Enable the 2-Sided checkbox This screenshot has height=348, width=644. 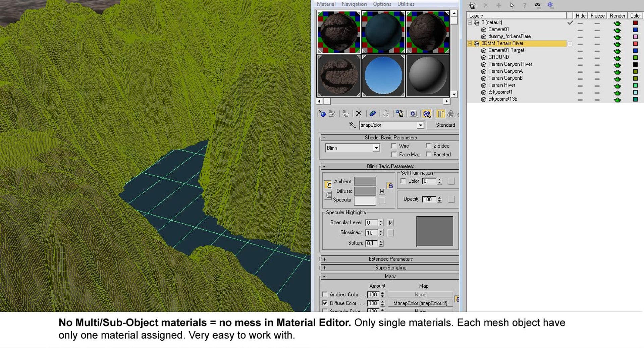428,146
